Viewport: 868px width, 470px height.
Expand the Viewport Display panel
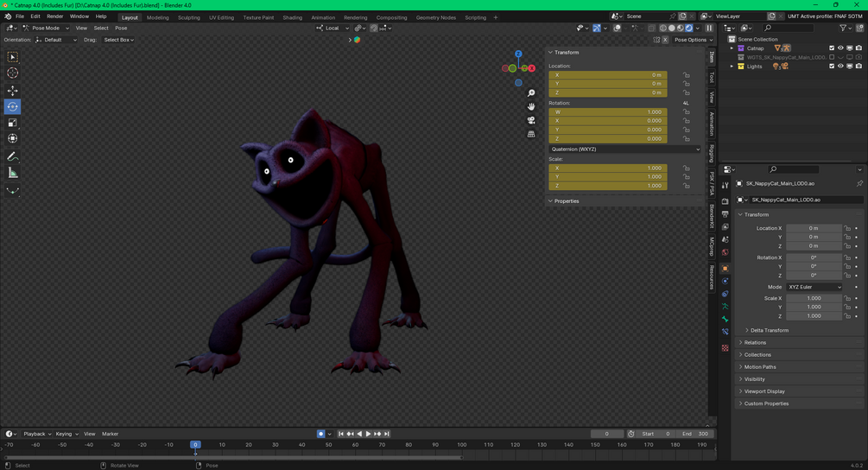(764, 391)
